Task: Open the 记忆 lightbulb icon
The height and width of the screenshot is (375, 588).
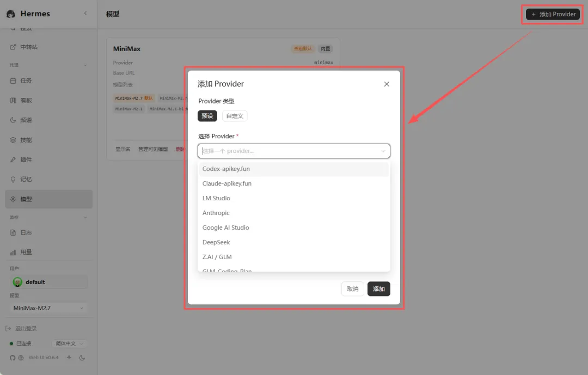Action: point(13,179)
